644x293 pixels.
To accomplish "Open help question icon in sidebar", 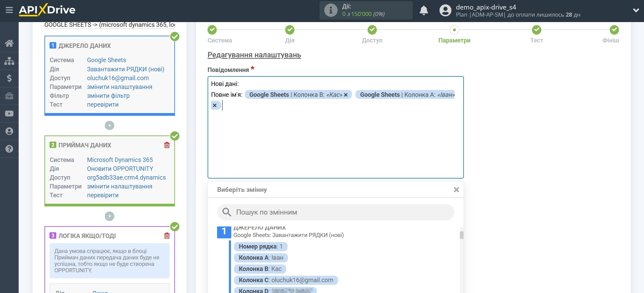I will coord(9,149).
